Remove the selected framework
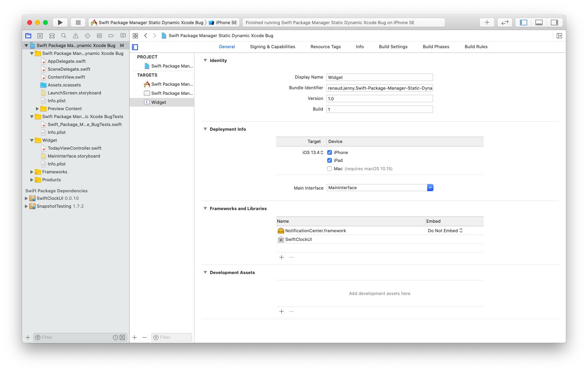Screen dimensions: 588x372 (291, 257)
